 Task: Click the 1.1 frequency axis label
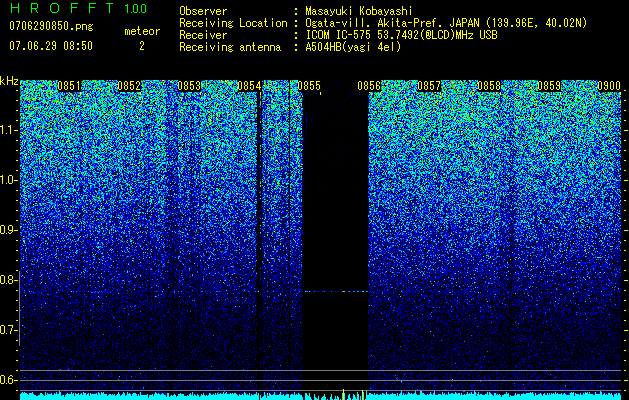[7, 130]
